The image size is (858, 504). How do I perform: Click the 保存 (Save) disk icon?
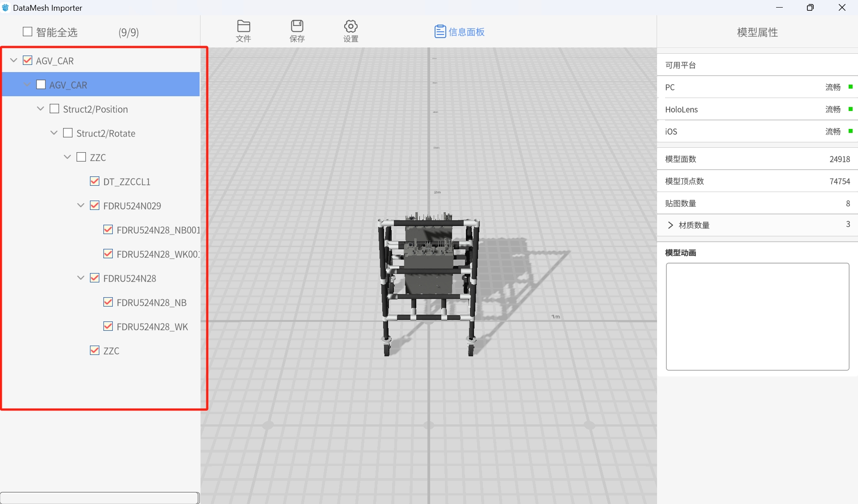click(297, 26)
